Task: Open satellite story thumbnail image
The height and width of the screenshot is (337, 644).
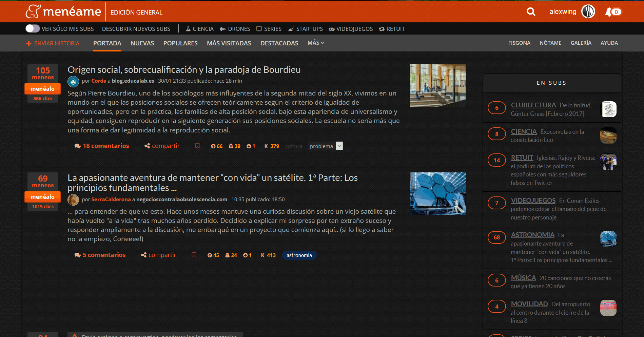Action: (437, 194)
